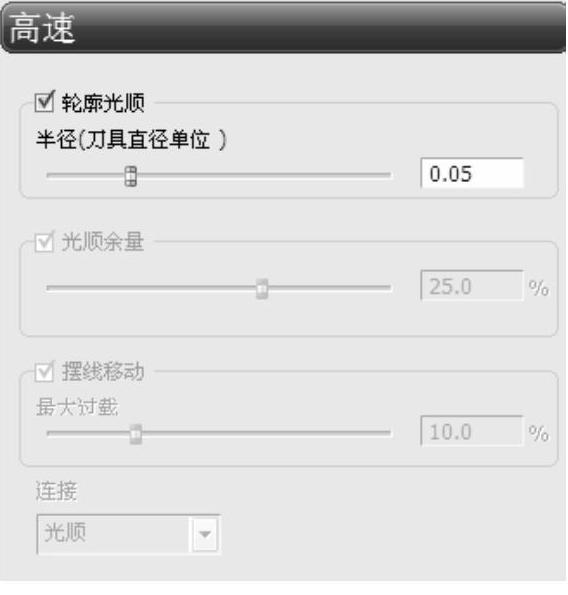Click the 光顺余量 label text
The image size is (568, 595).
click(x=103, y=242)
